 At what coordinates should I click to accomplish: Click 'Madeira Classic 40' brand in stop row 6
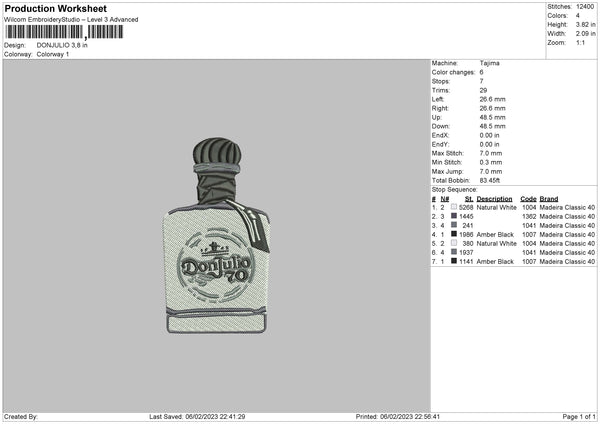[x=567, y=253]
